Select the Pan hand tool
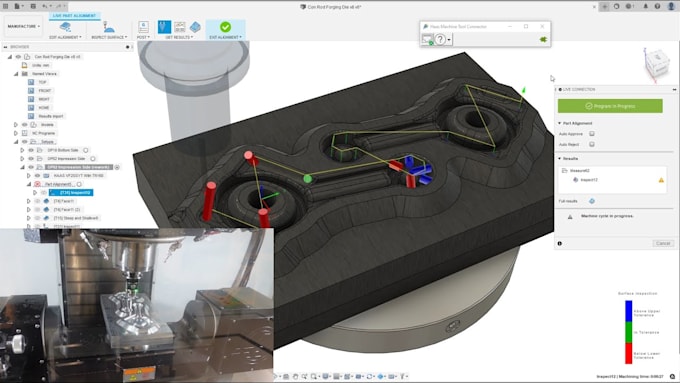 [x=295, y=376]
